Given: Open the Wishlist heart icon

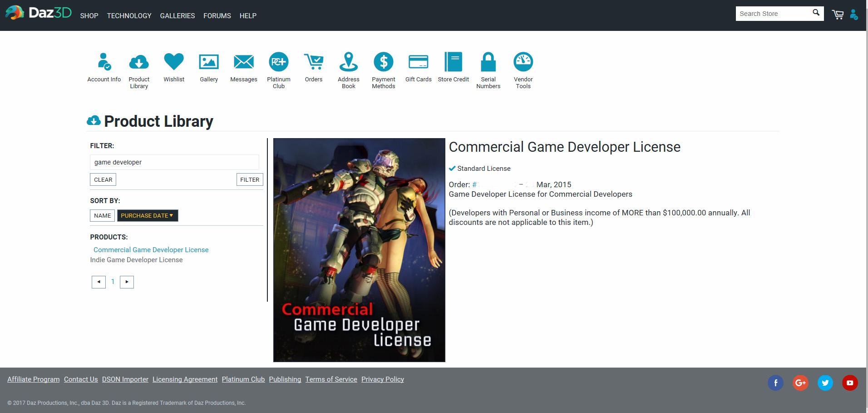Looking at the screenshot, I should pyautogui.click(x=174, y=62).
